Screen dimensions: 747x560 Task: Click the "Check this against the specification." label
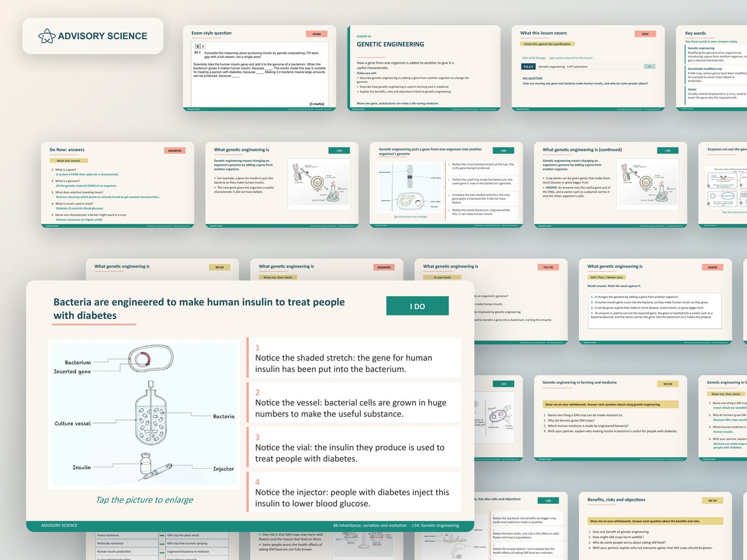(x=548, y=44)
